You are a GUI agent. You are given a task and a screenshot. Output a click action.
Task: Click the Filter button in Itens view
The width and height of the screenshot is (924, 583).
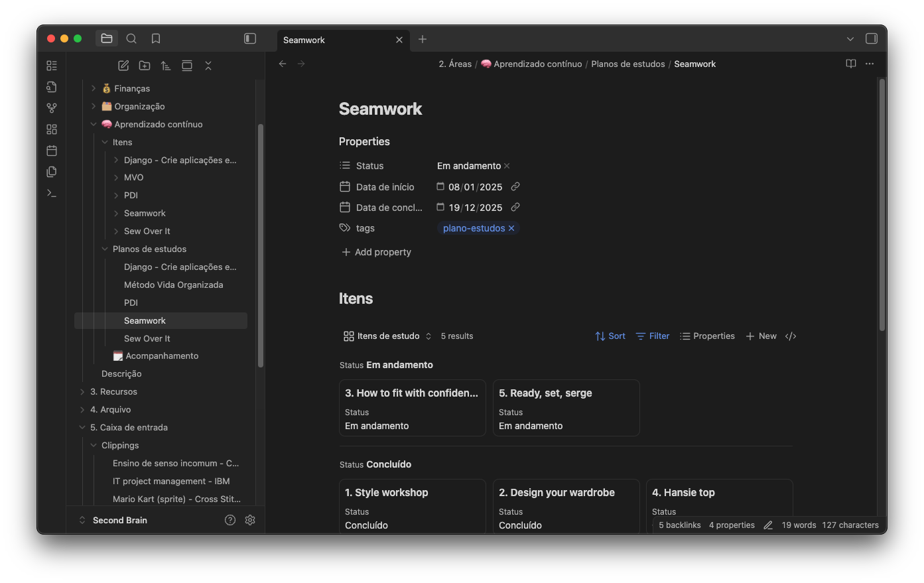point(653,336)
